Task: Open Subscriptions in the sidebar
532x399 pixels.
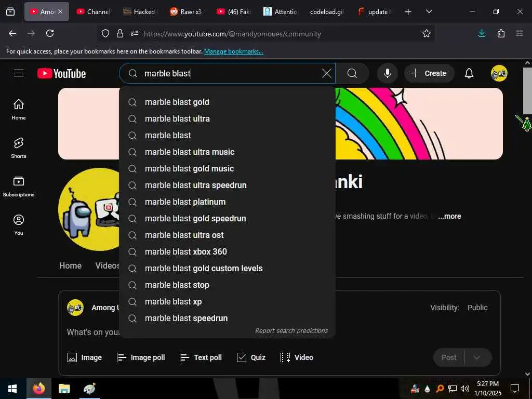Action: tap(19, 187)
